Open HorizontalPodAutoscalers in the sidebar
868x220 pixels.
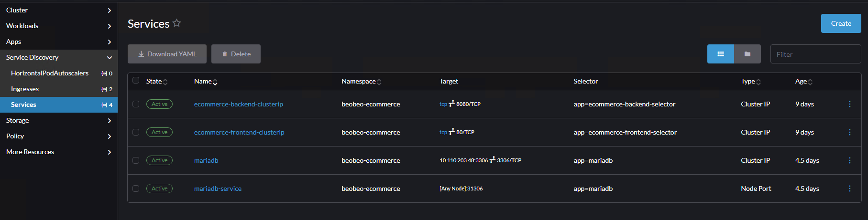click(50, 73)
